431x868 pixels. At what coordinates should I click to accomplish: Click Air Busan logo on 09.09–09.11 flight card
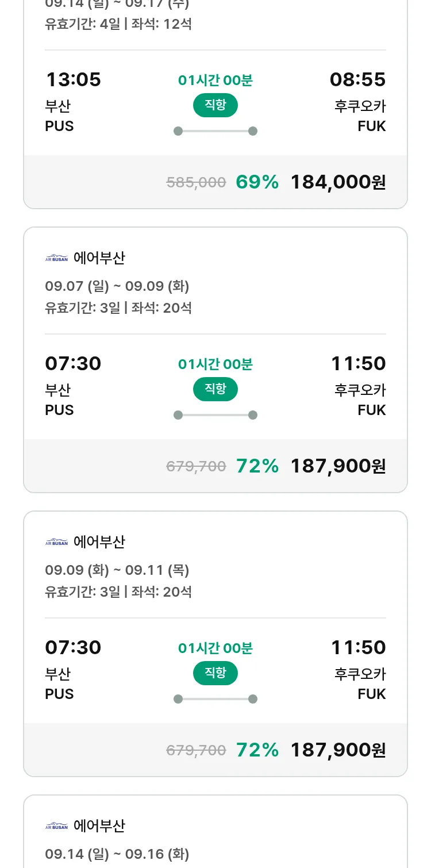coord(56,542)
